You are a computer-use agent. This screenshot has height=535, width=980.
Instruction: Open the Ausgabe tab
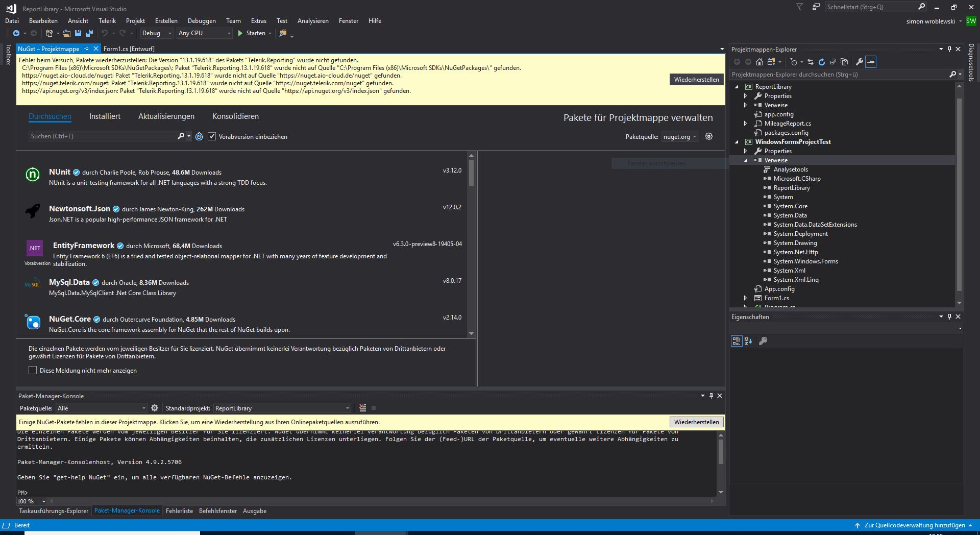click(255, 511)
